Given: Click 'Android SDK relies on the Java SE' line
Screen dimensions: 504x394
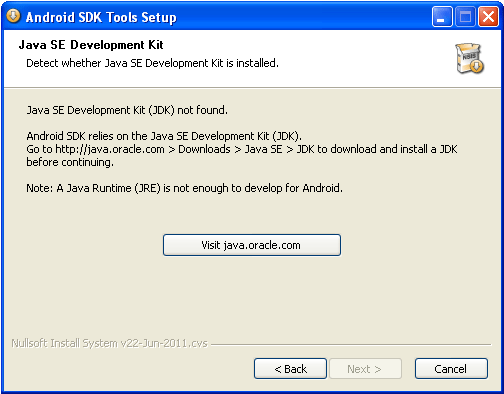Looking at the screenshot, I should click(164, 136).
